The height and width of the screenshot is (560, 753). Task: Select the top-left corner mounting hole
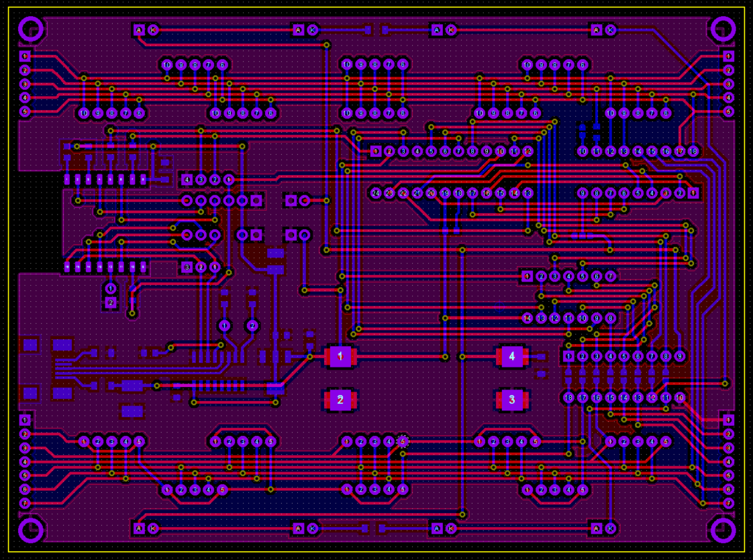point(32,29)
